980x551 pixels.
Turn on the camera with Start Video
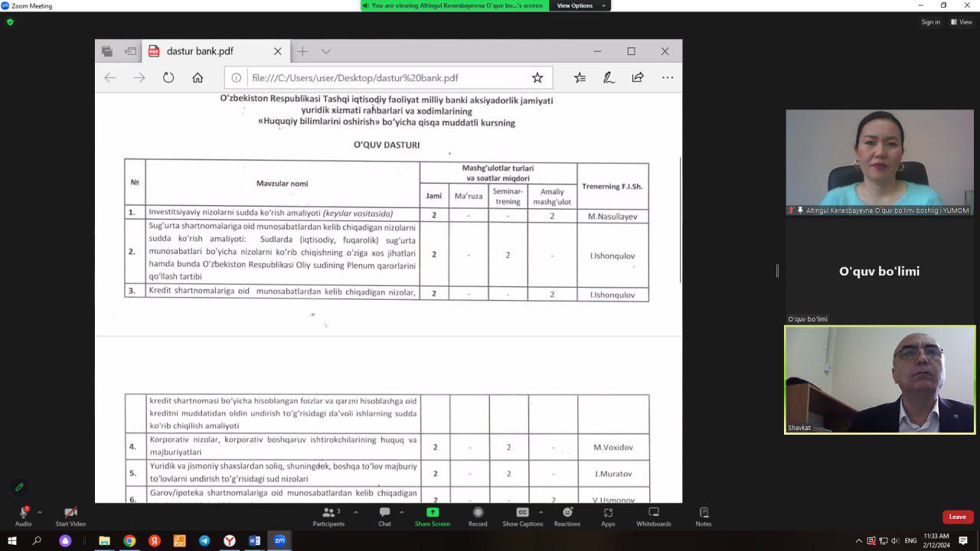(70, 516)
